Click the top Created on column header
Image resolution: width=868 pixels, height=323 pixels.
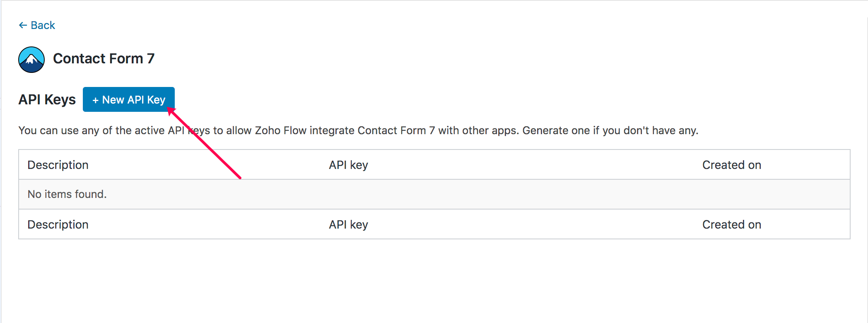(x=731, y=165)
